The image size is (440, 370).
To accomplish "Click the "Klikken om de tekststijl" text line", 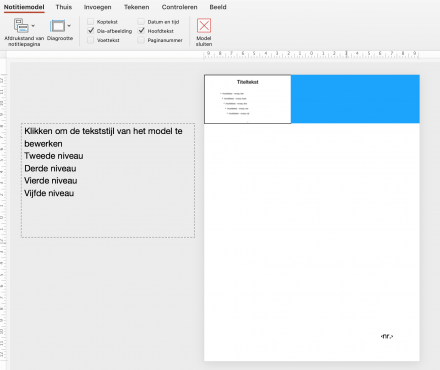I will pyautogui.click(x=103, y=137).
